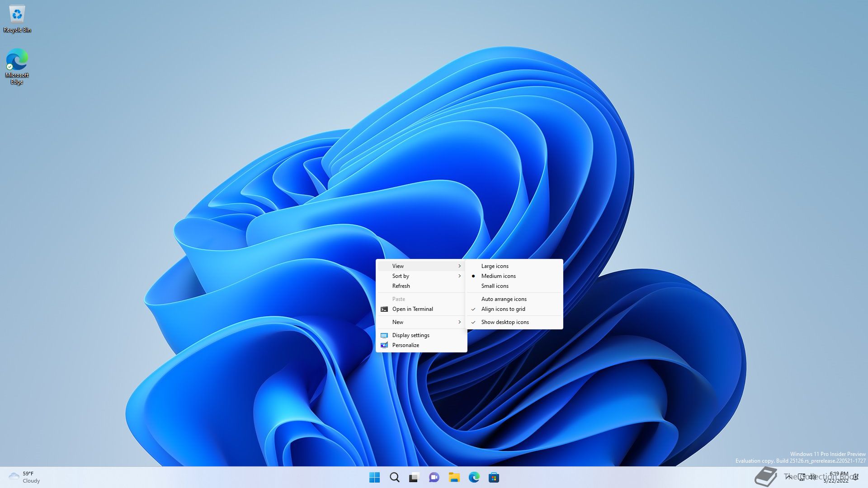Expand the View submenu

421,266
